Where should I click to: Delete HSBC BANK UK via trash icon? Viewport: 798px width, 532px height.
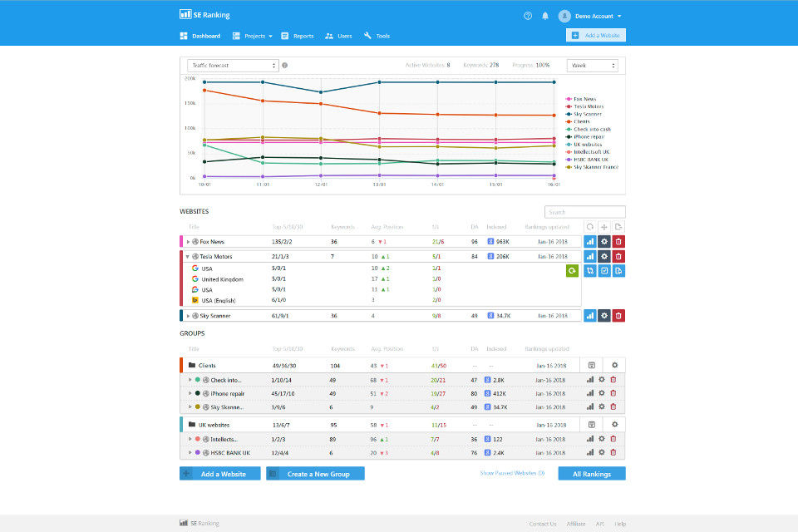pyautogui.click(x=613, y=452)
